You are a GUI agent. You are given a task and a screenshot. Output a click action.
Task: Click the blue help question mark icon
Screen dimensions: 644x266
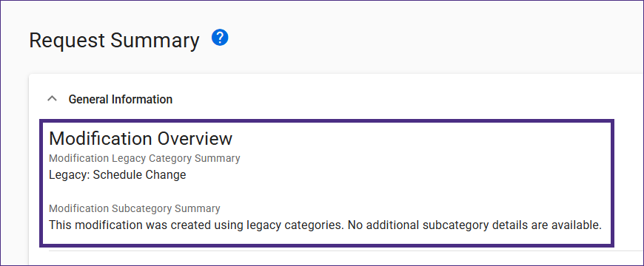tap(220, 38)
